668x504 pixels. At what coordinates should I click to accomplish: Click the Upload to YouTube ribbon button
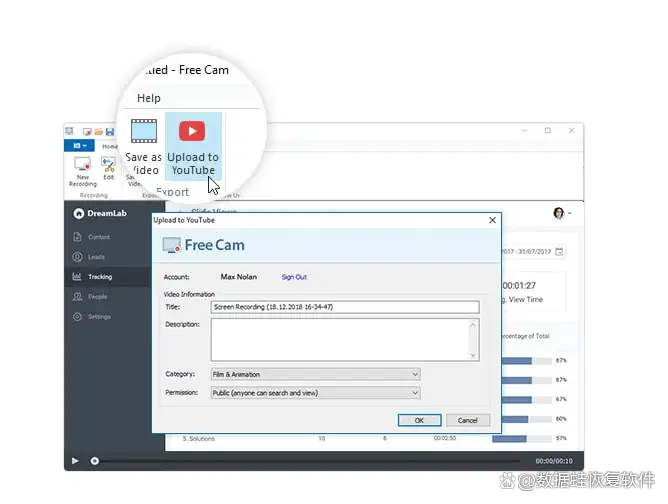193,146
